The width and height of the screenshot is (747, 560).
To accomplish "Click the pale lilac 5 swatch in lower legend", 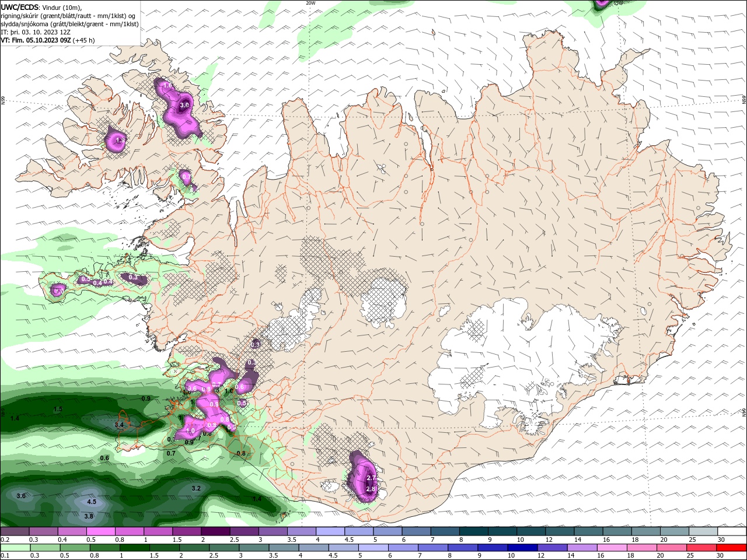I will (373, 548).
